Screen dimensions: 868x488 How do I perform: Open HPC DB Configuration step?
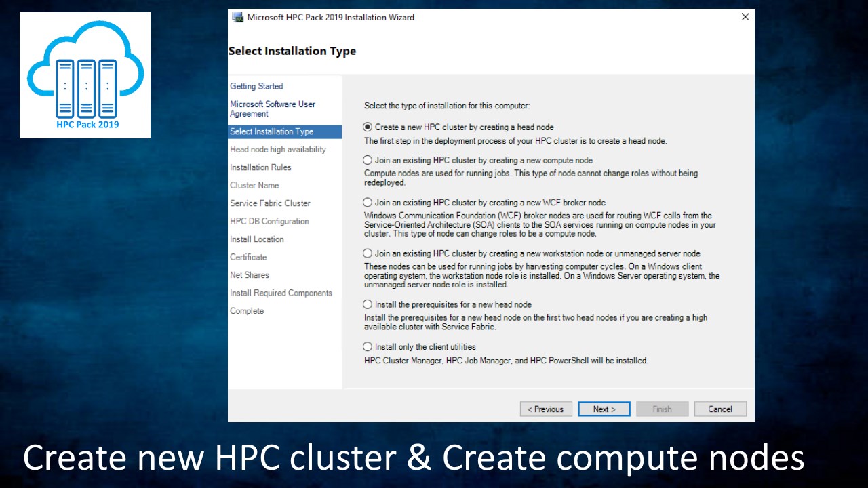tap(269, 222)
